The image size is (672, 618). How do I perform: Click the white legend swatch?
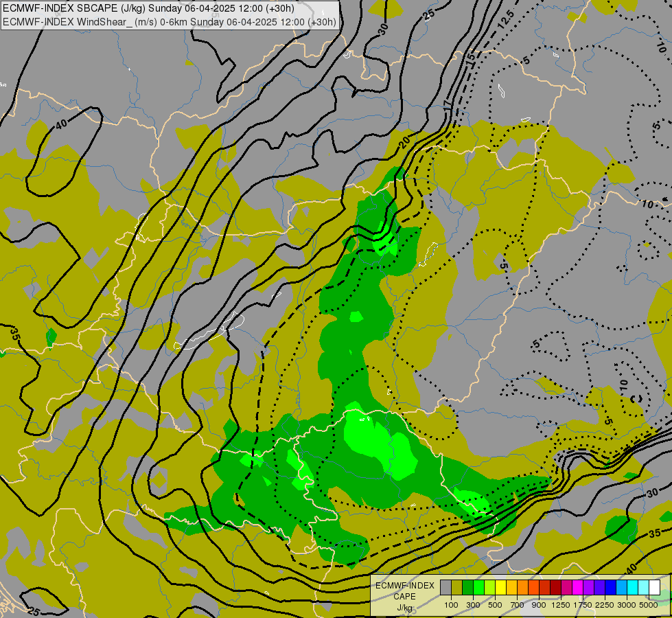coord(654,587)
